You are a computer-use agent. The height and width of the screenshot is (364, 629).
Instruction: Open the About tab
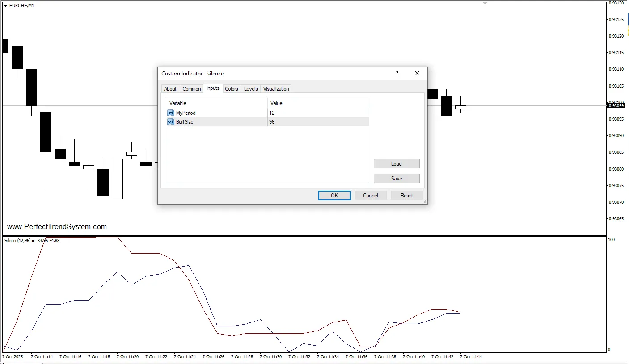click(x=170, y=89)
